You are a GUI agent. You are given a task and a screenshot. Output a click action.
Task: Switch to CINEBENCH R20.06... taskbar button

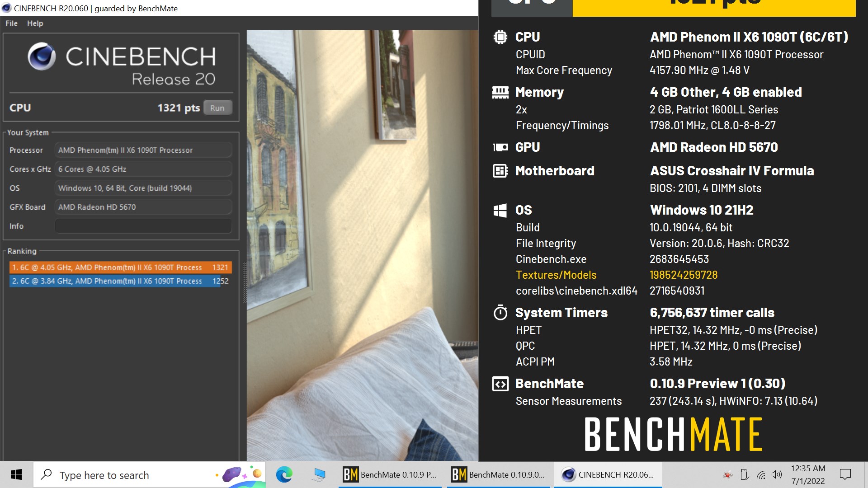click(x=608, y=474)
